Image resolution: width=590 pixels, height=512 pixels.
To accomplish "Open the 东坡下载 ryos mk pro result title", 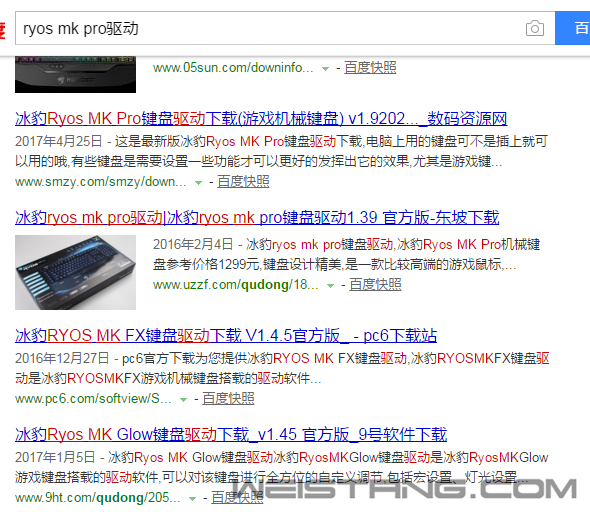I will 257,217.
